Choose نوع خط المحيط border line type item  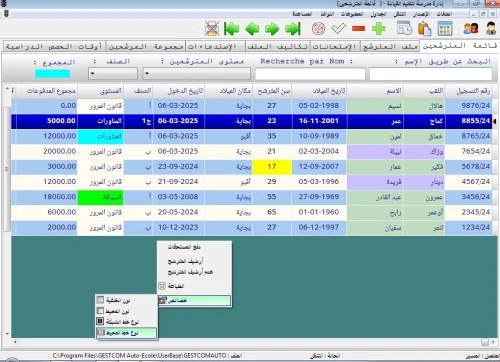point(126,333)
